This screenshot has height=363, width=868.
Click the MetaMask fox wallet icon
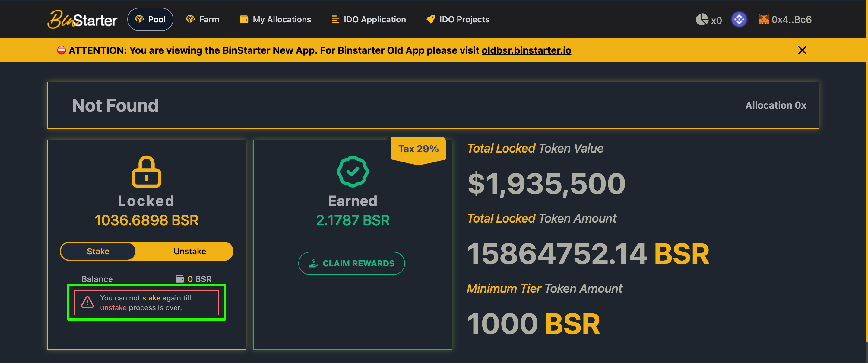763,20
